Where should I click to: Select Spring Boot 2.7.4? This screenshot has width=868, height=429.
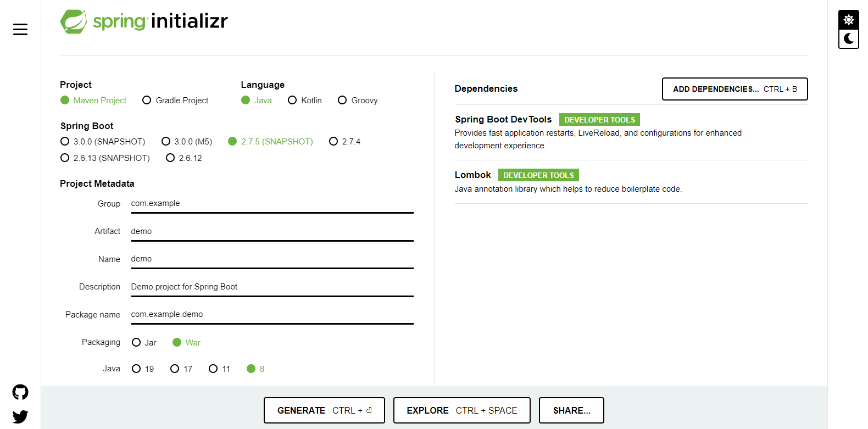pyautogui.click(x=345, y=141)
